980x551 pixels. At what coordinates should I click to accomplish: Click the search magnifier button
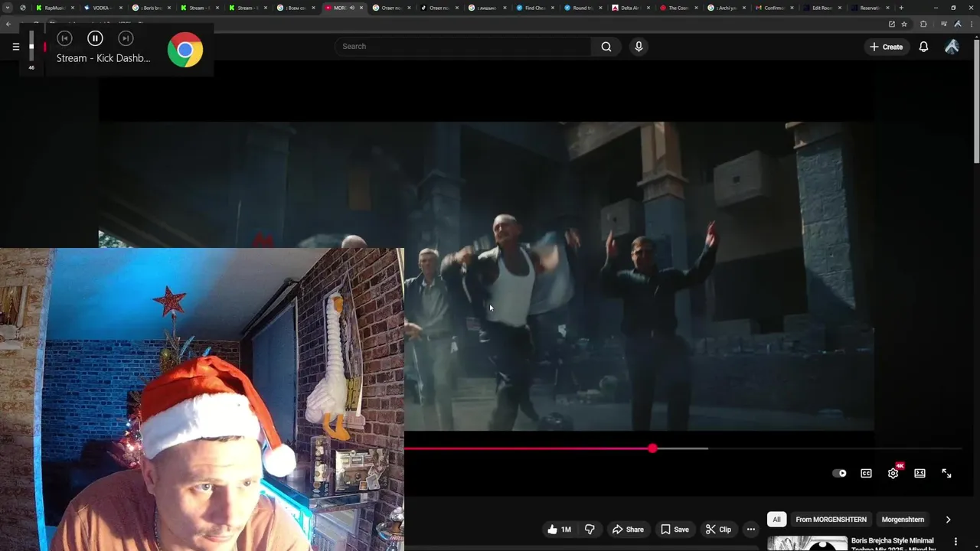point(606,47)
